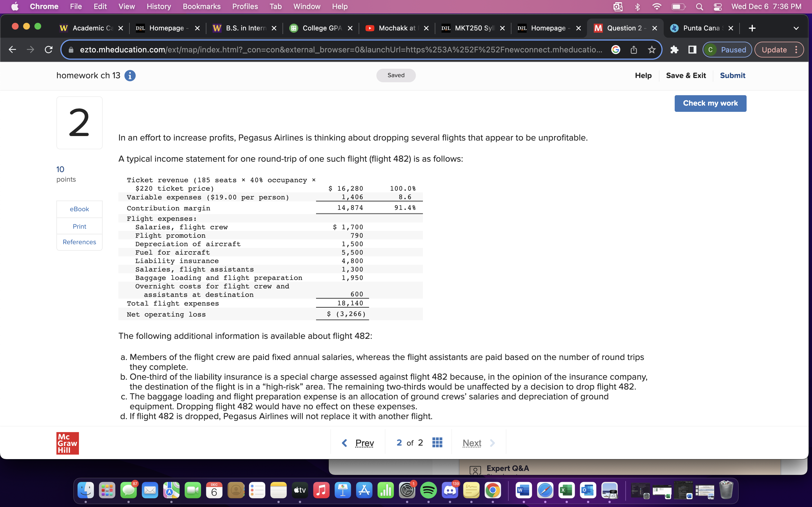Bookmark the page with the star icon

(651, 50)
